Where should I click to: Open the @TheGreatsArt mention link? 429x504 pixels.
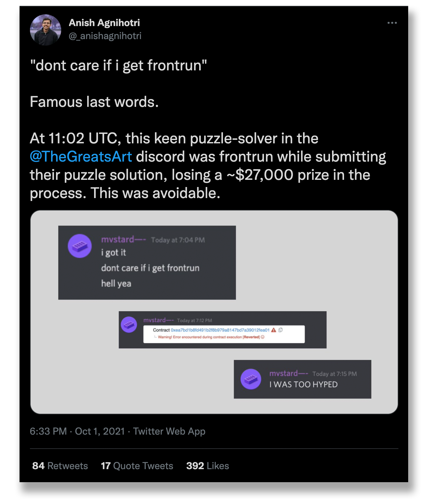coord(80,156)
